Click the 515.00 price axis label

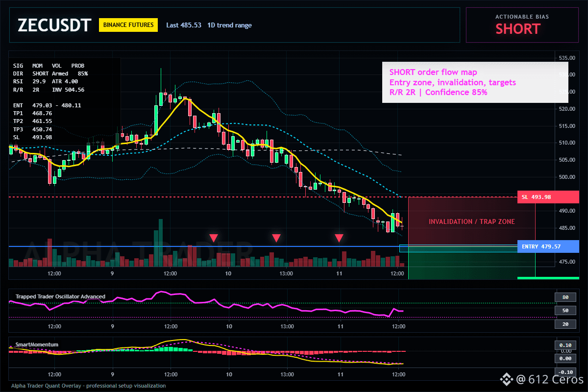[566, 126]
